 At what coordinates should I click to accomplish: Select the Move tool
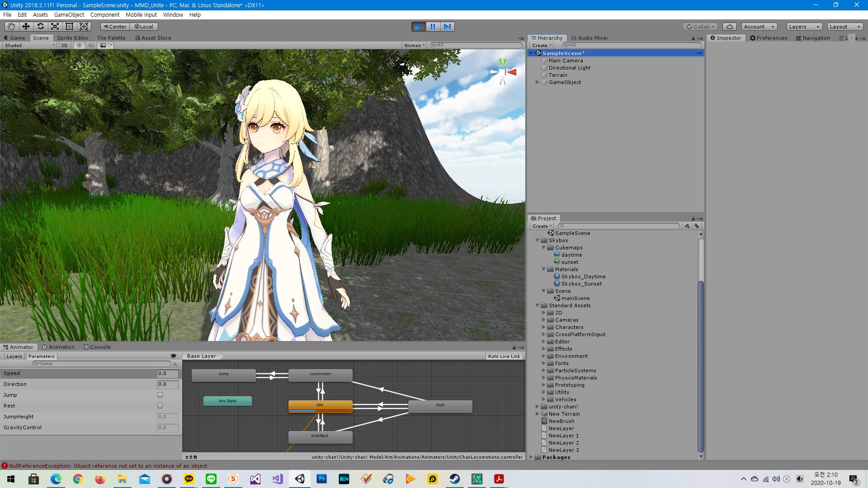[x=26, y=27]
